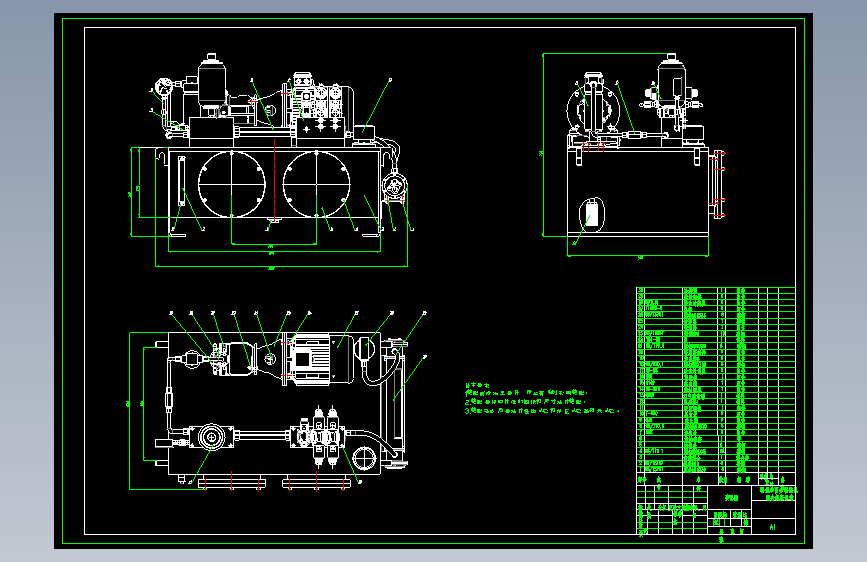Screen dimensions: 867x562
Task: Select the electric motor in the plan view
Action: pyautogui.click(x=323, y=359)
